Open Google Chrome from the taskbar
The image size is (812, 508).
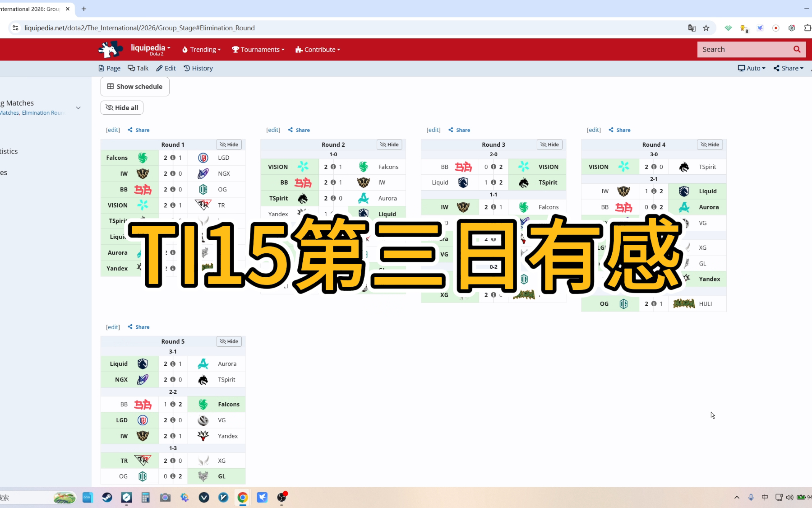[x=243, y=497]
